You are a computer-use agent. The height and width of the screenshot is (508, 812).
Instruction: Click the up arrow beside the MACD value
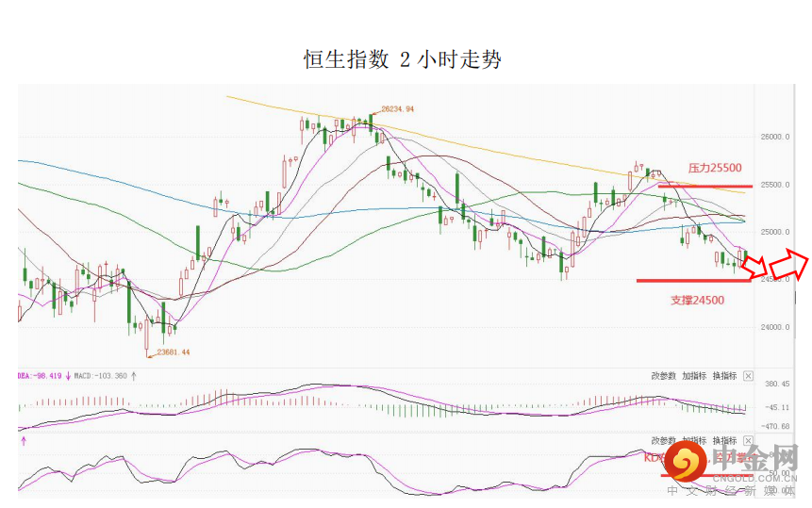pyautogui.click(x=132, y=376)
